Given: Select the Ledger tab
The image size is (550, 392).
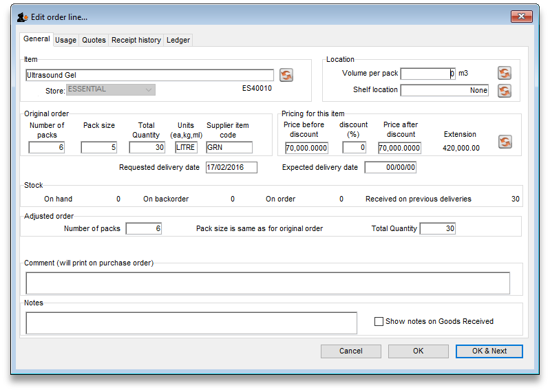Looking at the screenshot, I should click(178, 40).
